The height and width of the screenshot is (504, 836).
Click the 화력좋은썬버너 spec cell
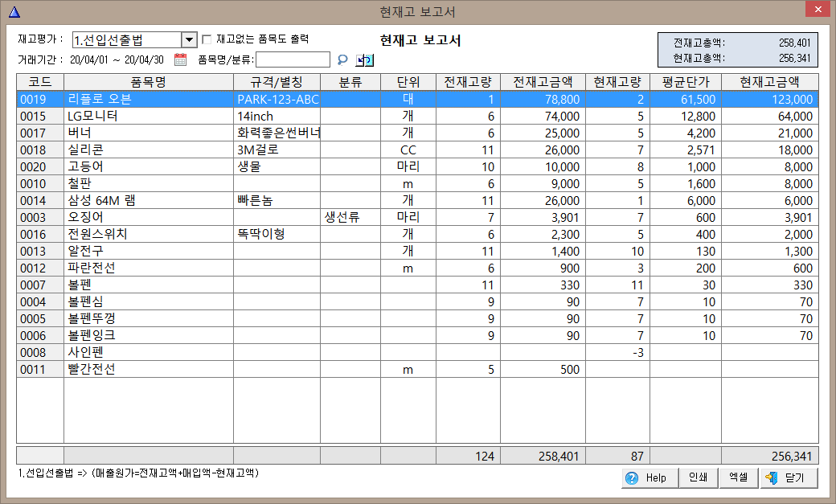[x=277, y=133]
